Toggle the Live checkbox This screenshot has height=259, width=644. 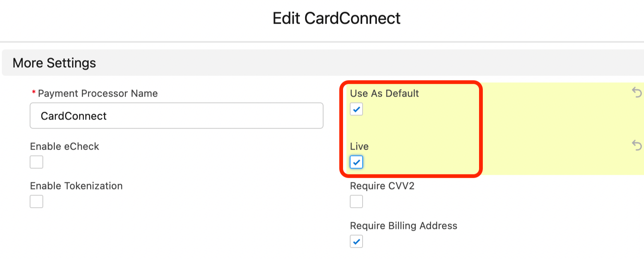(x=356, y=162)
